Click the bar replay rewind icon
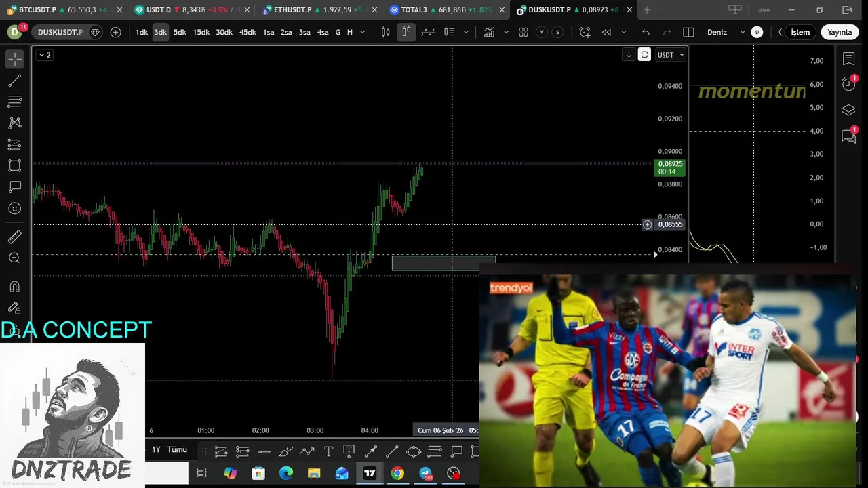The image size is (868, 488). coord(606,32)
